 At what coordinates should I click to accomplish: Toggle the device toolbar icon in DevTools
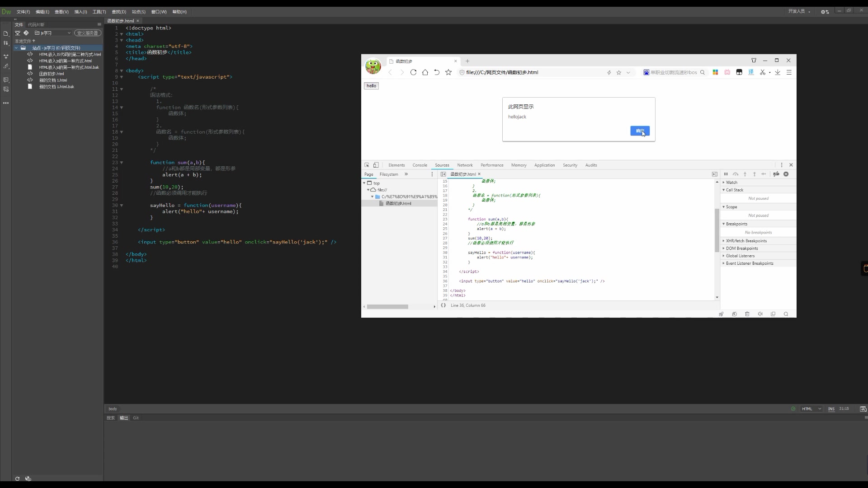click(x=376, y=165)
